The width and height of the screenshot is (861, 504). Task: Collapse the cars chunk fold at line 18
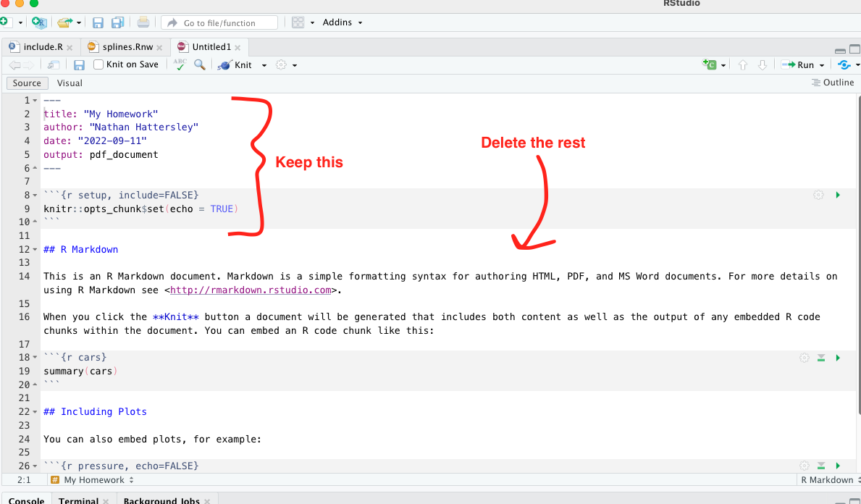35,358
